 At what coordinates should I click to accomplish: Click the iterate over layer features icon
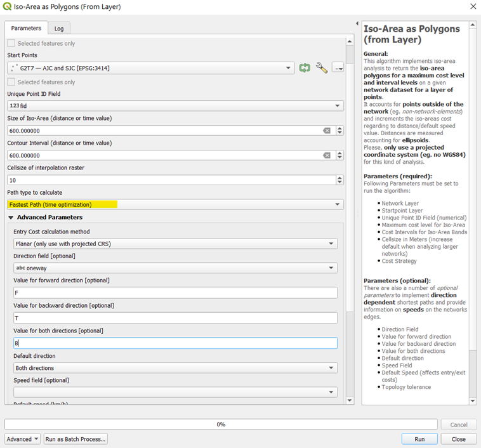[x=305, y=68]
